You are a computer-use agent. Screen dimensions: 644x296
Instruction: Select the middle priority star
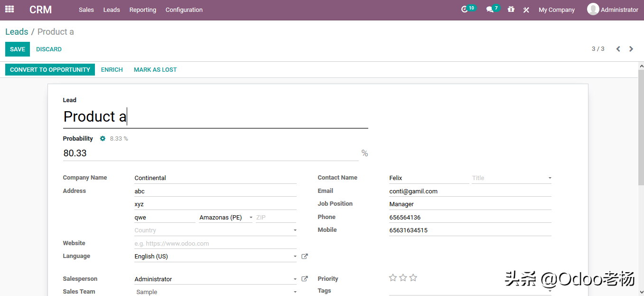[402, 277]
